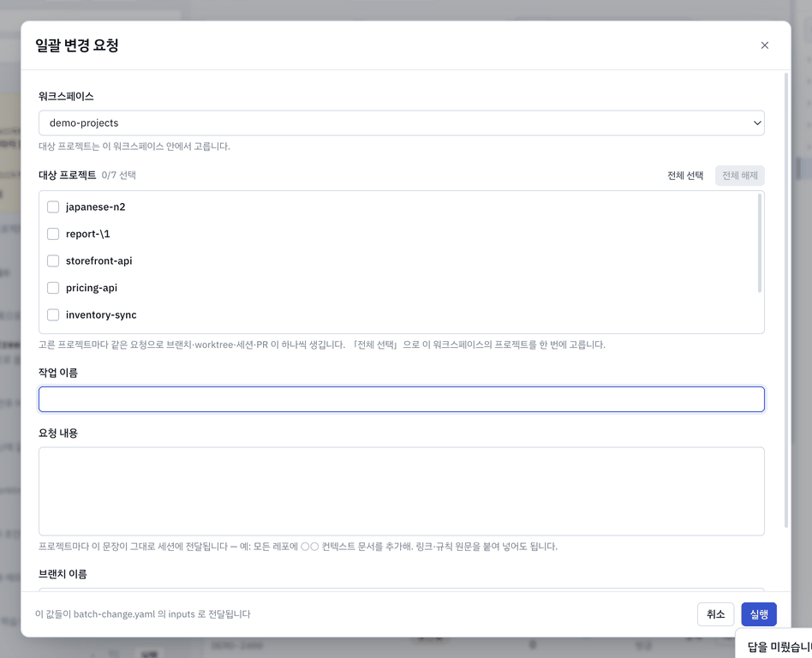
Task: Click the 브랜치 이름 field at bottom
Action: pos(402,589)
